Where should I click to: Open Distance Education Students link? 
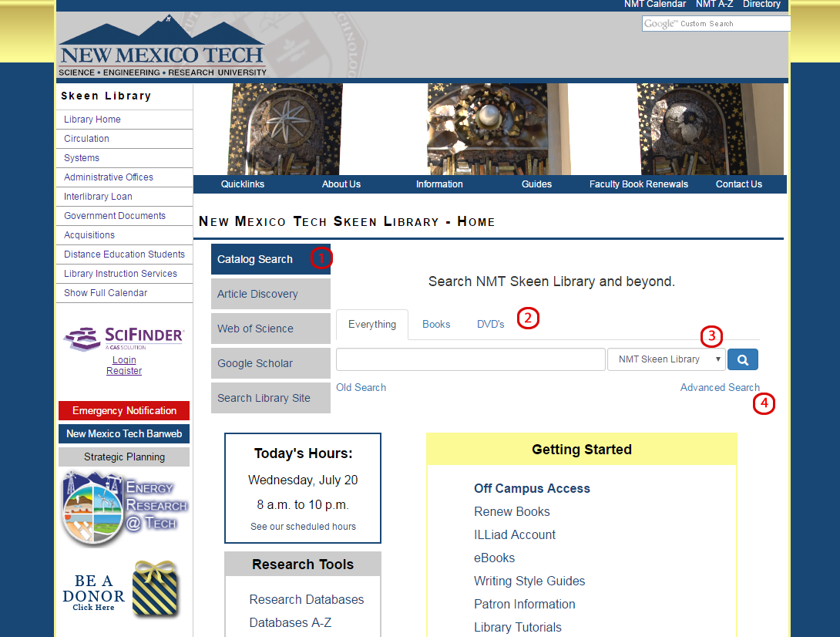(124, 254)
